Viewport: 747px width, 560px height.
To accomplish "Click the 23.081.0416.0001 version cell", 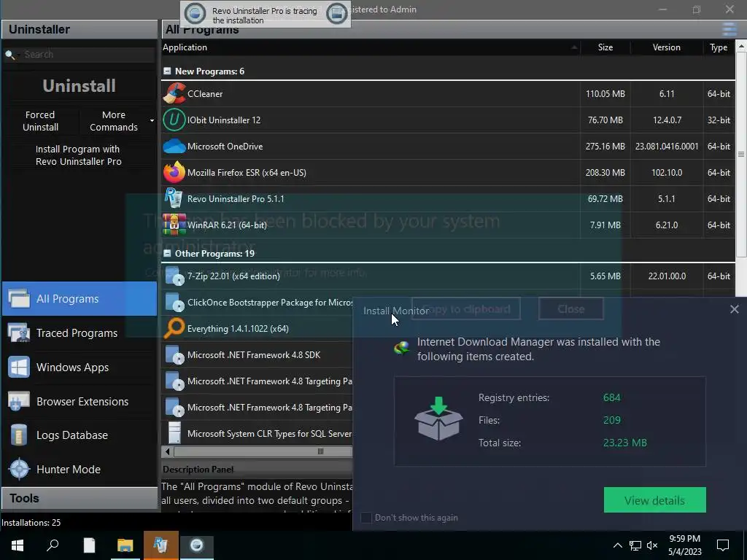I will (x=667, y=146).
